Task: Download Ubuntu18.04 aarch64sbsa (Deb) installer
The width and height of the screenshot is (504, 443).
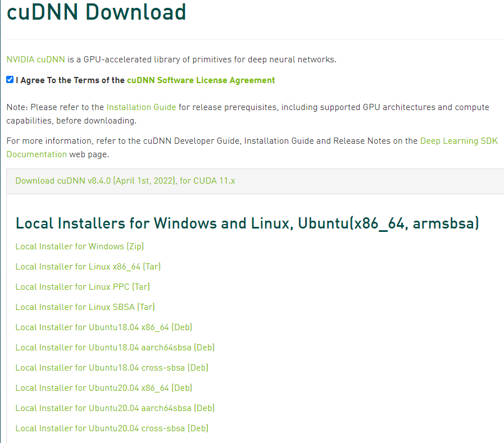Action: (x=115, y=348)
